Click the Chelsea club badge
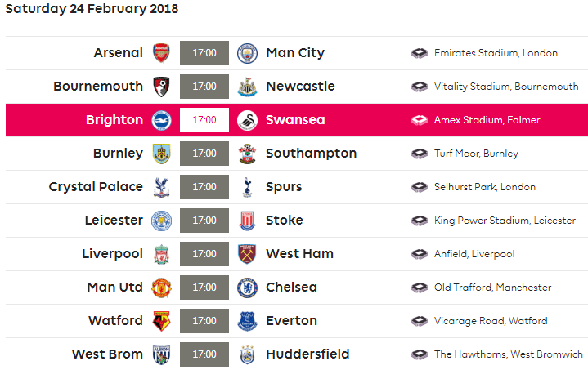 click(x=247, y=288)
